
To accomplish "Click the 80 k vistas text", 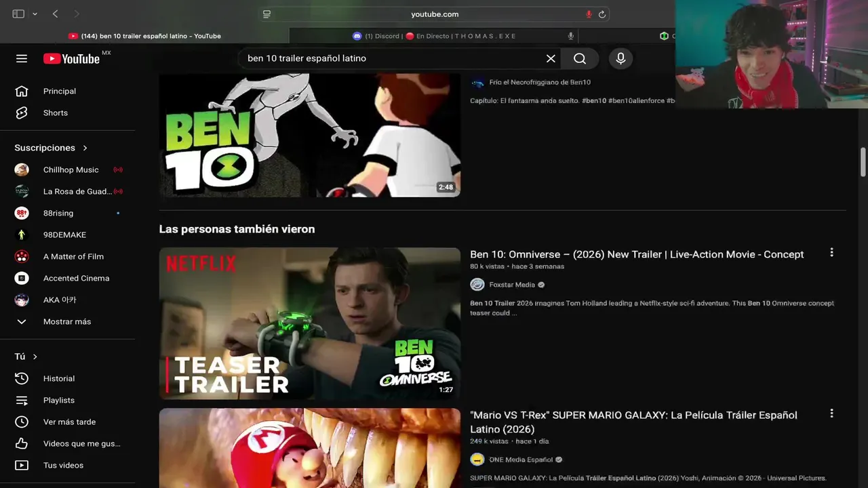I will [x=487, y=266].
